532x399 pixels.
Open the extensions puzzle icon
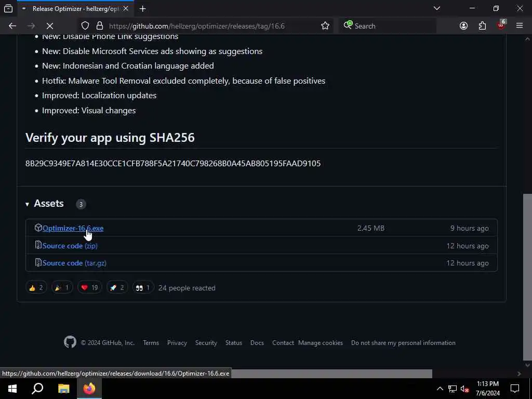coord(482,26)
